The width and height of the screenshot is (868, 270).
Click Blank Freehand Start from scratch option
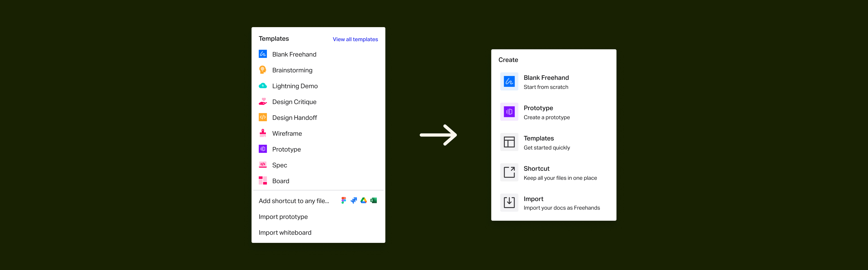tap(546, 82)
